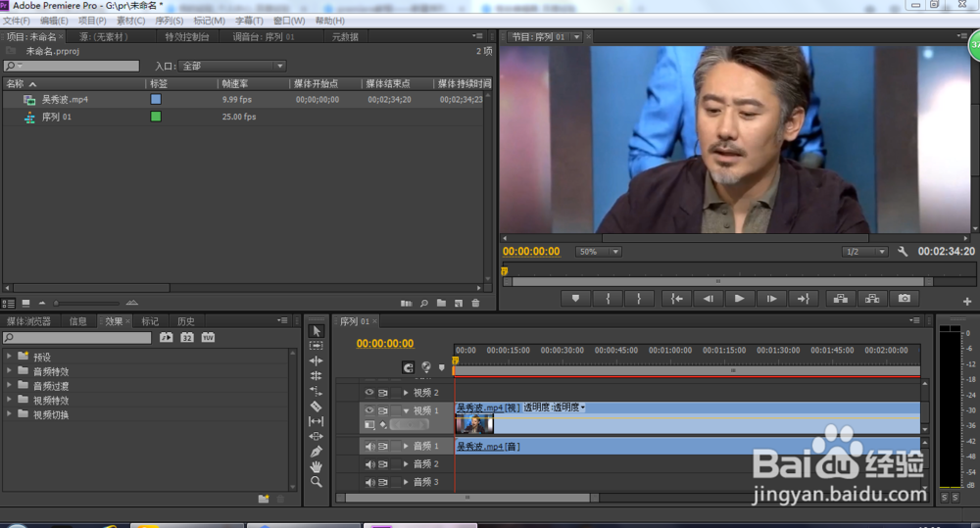
Task: Toggle track lock box on 音频 2
Action: click(396, 464)
